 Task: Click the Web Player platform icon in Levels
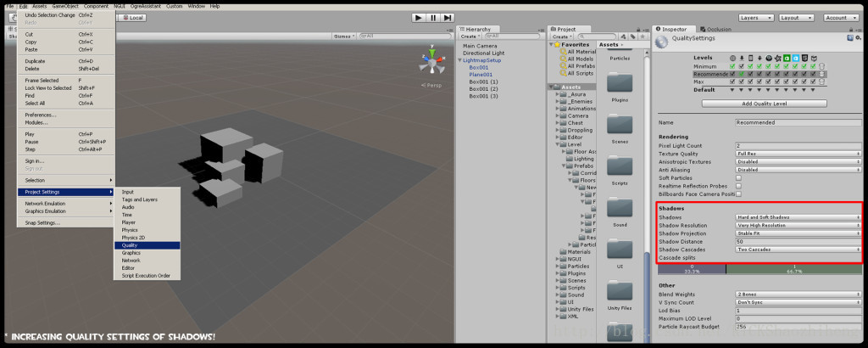[733, 58]
